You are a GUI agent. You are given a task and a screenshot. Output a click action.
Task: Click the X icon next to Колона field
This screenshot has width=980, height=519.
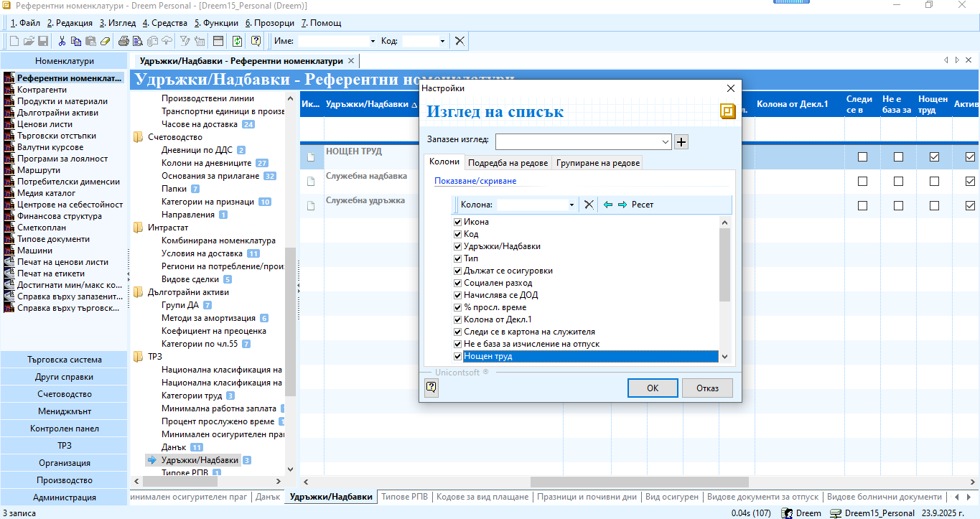point(589,205)
